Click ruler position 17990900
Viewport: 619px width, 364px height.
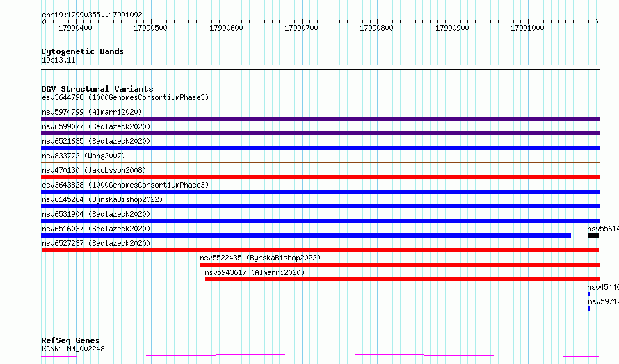click(x=452, y=28)
